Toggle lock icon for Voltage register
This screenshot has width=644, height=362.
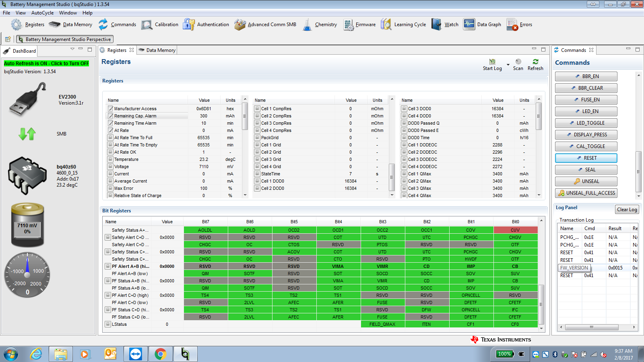point(110,167)
